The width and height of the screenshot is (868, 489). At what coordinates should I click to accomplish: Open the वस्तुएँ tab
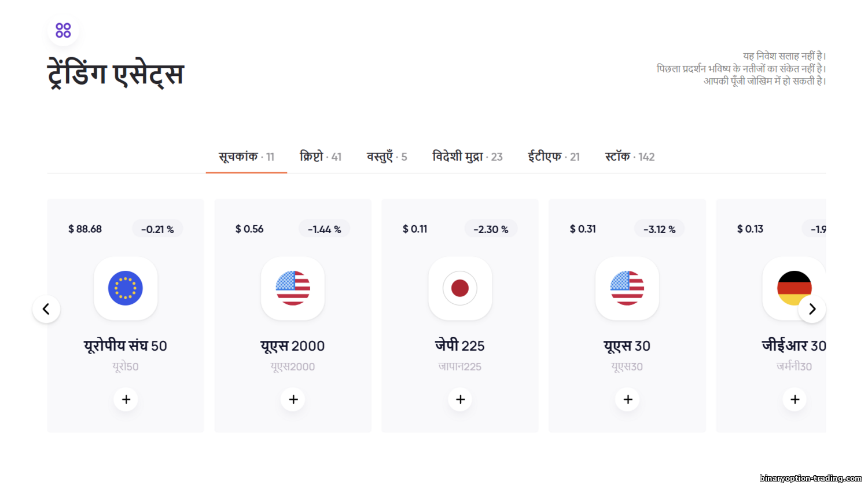tap(387, 157)
